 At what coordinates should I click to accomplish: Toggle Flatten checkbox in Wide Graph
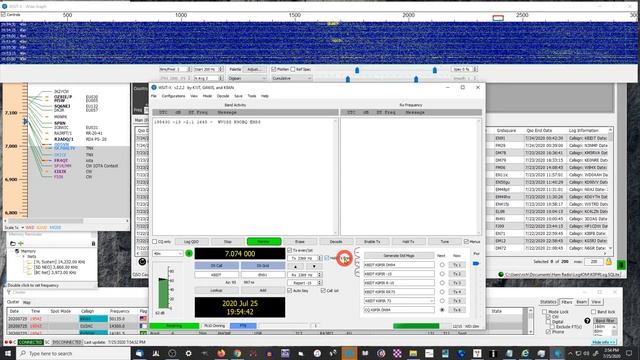tap(274, 69)
